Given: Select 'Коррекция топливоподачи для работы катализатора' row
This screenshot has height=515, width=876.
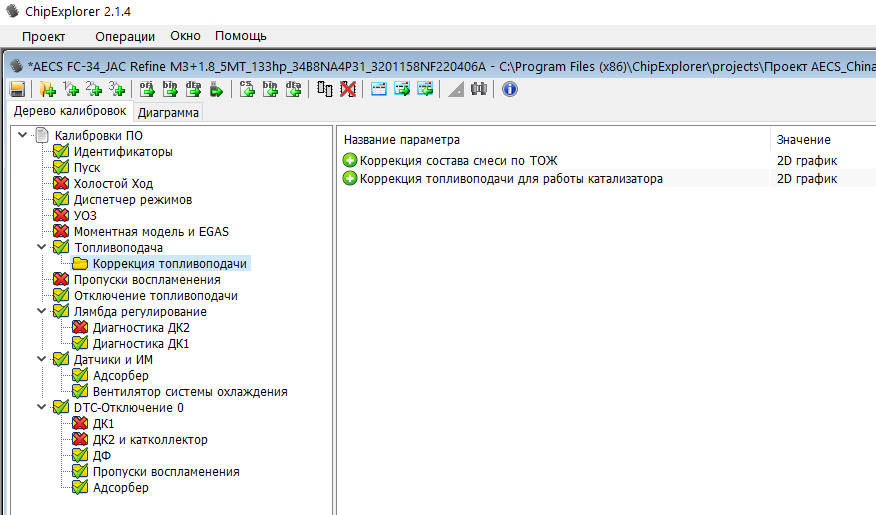Looking at the screenshot, I should (511, 179).
